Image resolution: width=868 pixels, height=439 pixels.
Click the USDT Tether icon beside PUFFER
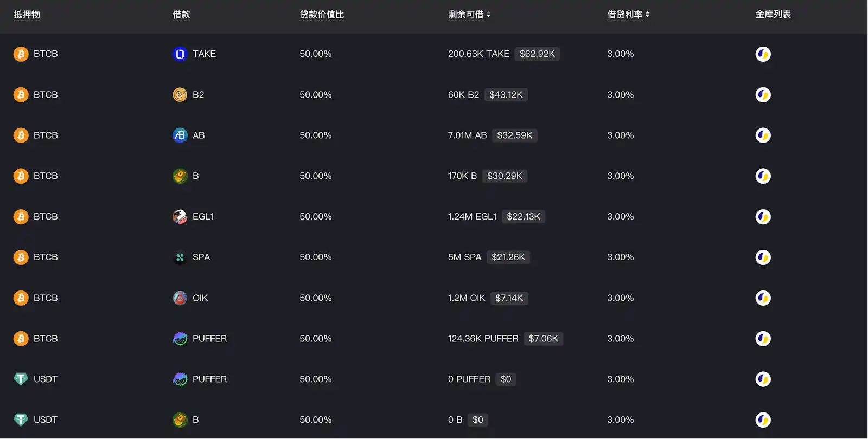pos(21,379)
